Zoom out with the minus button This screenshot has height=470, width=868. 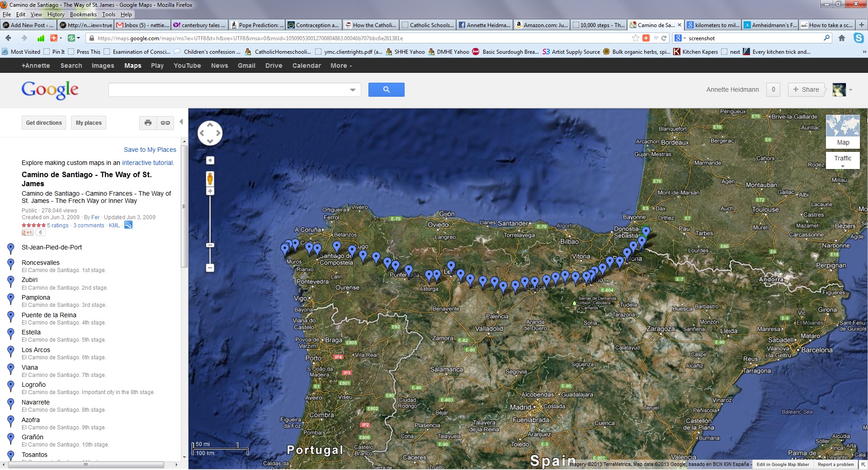click(210, 268)
